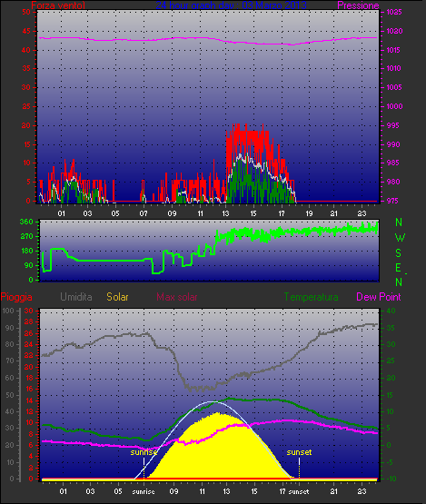426x504 pixels.
Task: Click the 24 hour graph day title
Action: tap(231, 5)
